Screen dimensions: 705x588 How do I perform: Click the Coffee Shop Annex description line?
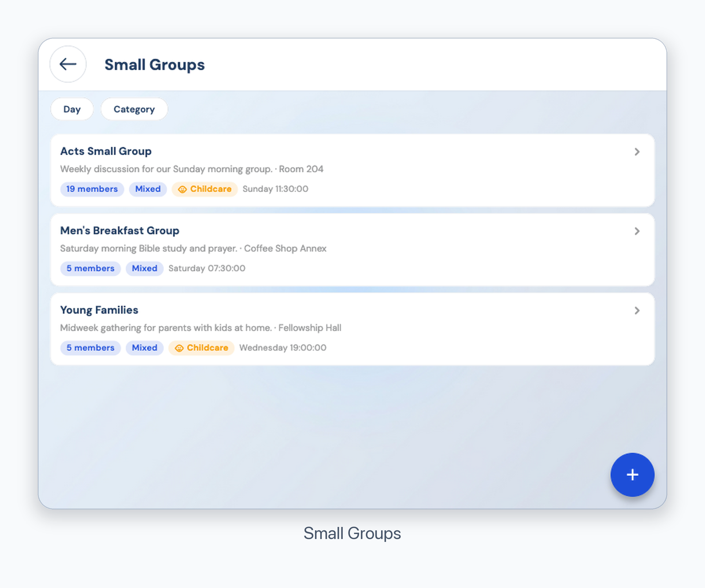193,248
